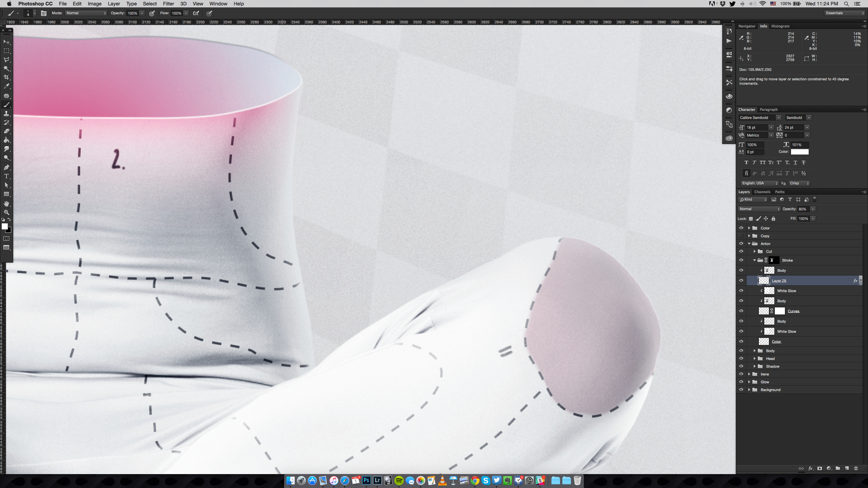Open the Histogram tab
Screen dimensions: 868x488
click(780, 26)
